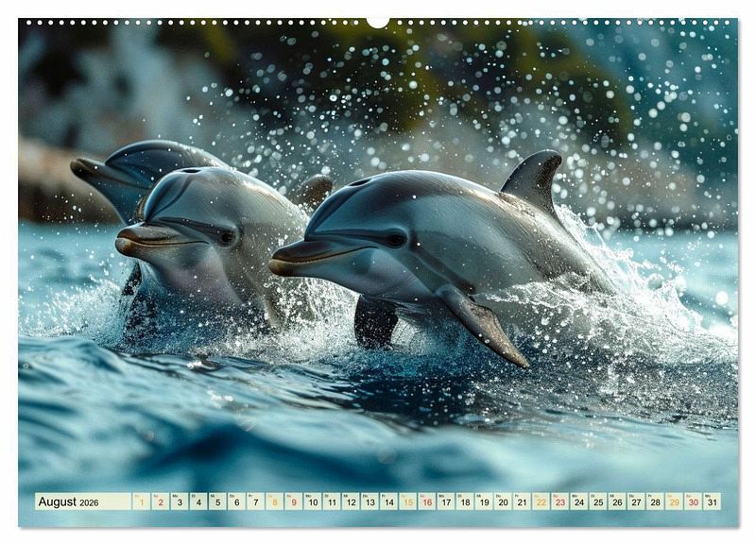The width and height of the screenshot is (756, 545).
Task: Select day 1 in the calendar strip
Action: point(142,502)
